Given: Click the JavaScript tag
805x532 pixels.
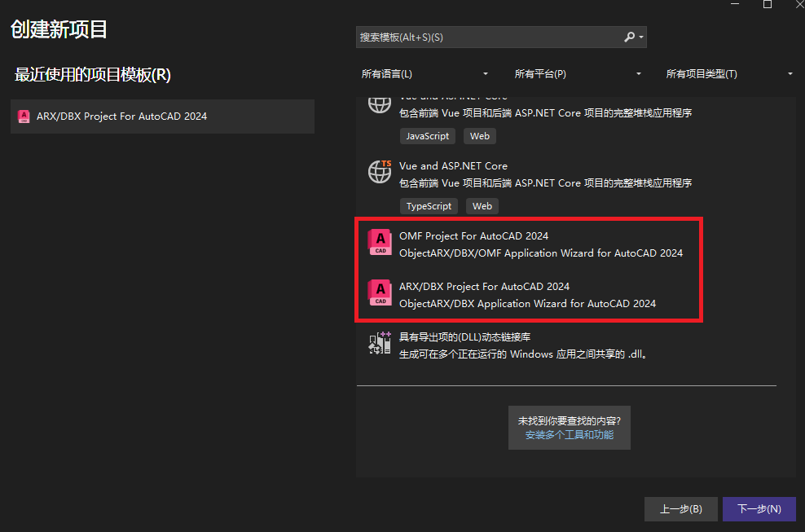Looking at the screenshot, I should point(428,136).
